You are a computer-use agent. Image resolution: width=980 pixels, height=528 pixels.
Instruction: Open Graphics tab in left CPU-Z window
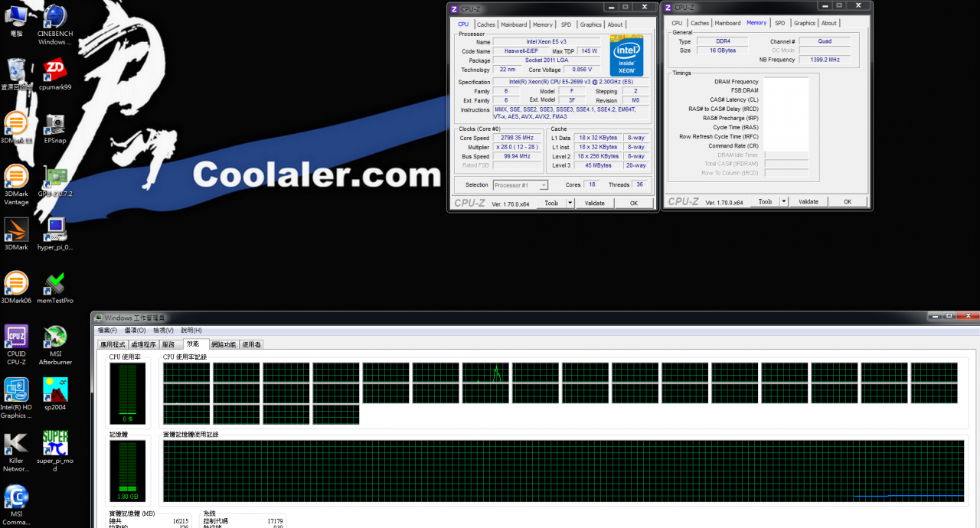click(590, 24)
